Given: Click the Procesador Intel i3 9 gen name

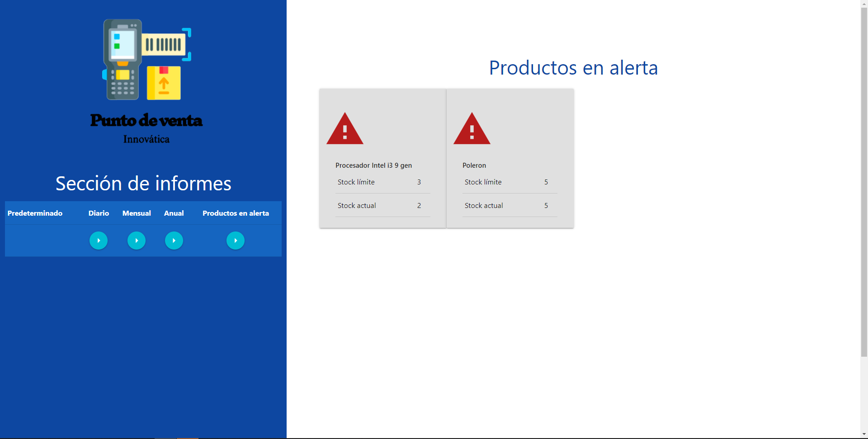Looking at the screenshot, I should click(x=373, y=165).
